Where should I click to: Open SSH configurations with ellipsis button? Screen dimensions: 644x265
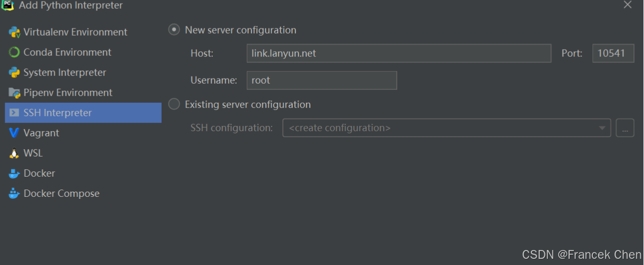coord(625,128)
